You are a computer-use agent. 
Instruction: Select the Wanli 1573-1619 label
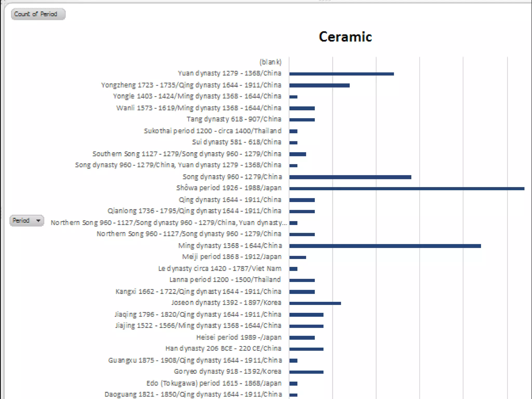199,108
